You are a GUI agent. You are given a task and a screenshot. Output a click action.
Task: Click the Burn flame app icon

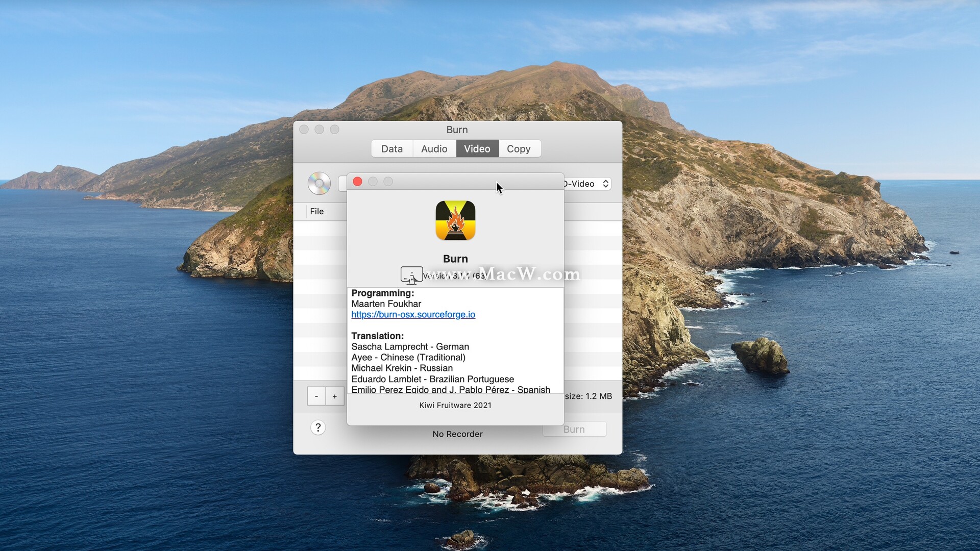point(455,220)
